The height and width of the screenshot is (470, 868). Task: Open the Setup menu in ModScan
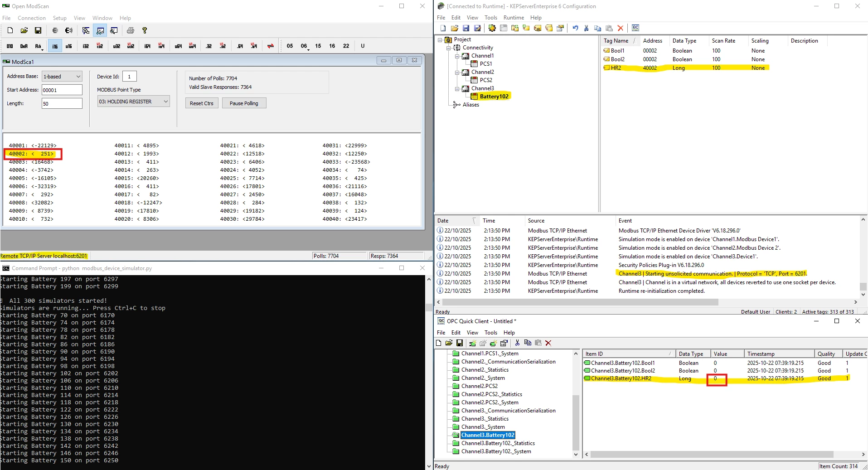[x=60, y=18]
